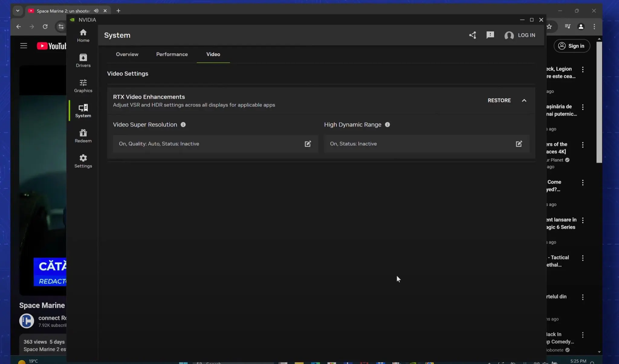
Task: Select the Space Marine 2 Chrome tab
Action: click(63, 11)
